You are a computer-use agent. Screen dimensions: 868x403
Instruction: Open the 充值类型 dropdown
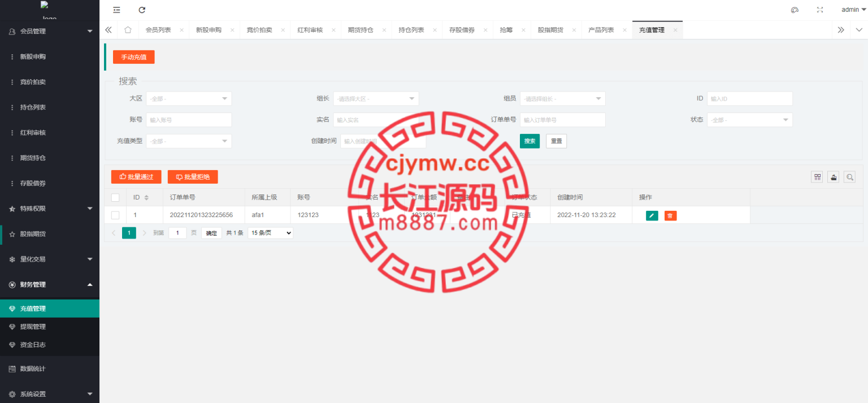[189, 141]
